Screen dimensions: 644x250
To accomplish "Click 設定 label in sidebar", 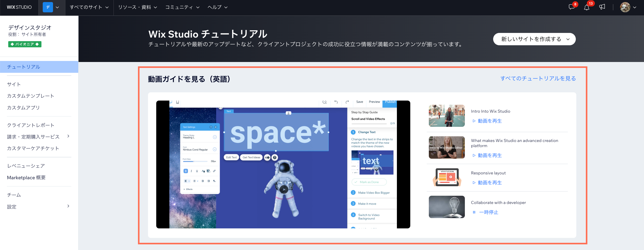I will pyautogui.click(x=12, y=207).
